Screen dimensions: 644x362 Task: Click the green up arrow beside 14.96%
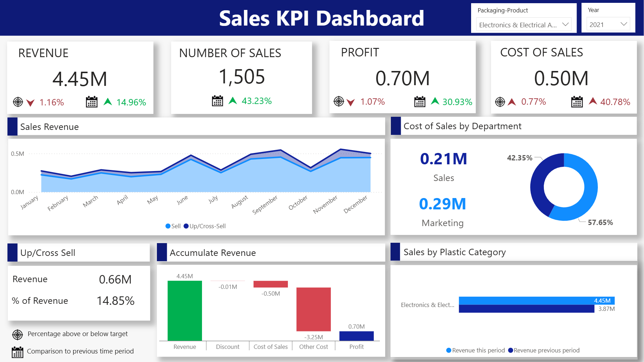point(108,102)
